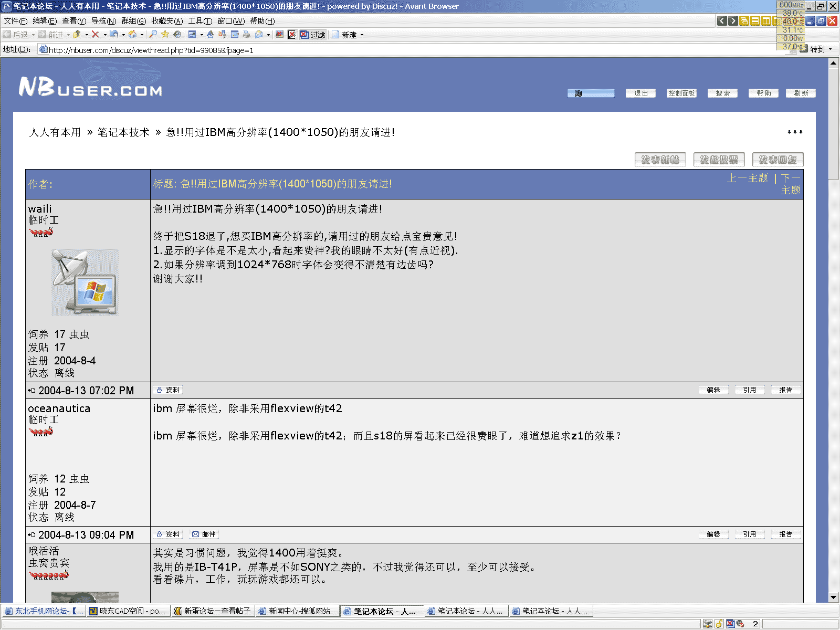Image resolution: width=840 pixels, height=630 pixels.
Task: Open the dropdown arrow beside 后退
Action: coord(33,35)
